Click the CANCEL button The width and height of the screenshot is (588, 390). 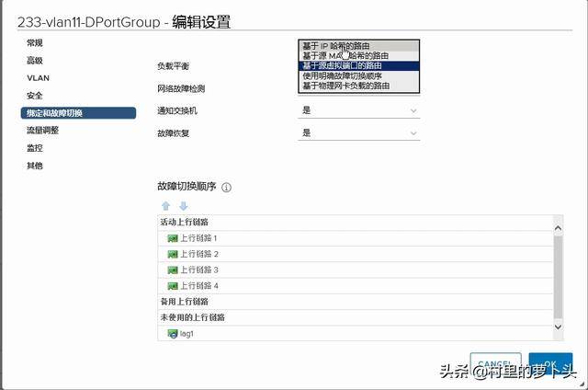(495, 365)
